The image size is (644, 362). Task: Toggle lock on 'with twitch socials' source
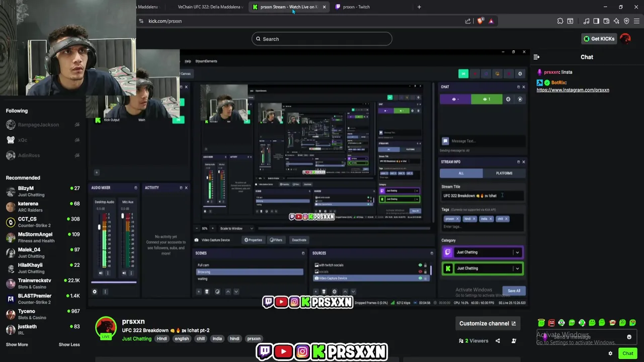point(426,265)
